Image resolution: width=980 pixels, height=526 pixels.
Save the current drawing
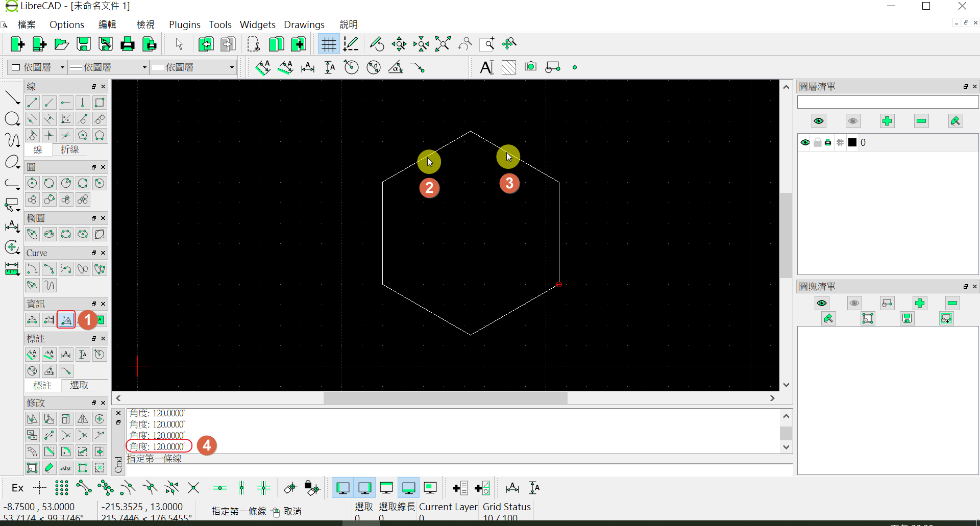click(x=84, y=44)
